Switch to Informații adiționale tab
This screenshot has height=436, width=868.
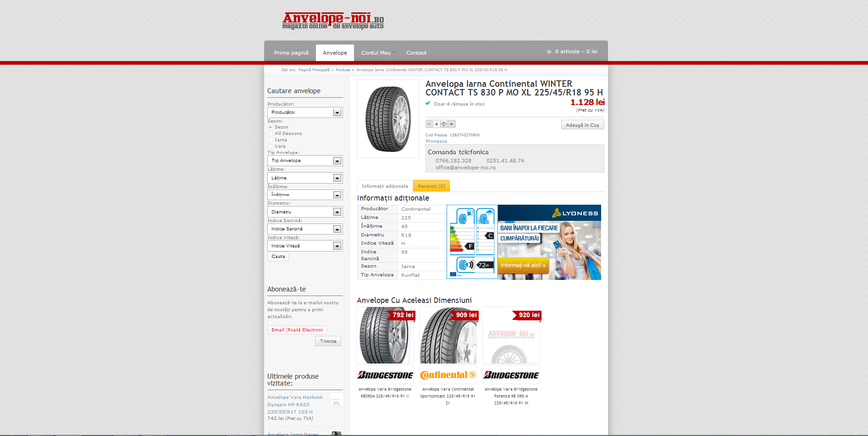coord(385,186)
